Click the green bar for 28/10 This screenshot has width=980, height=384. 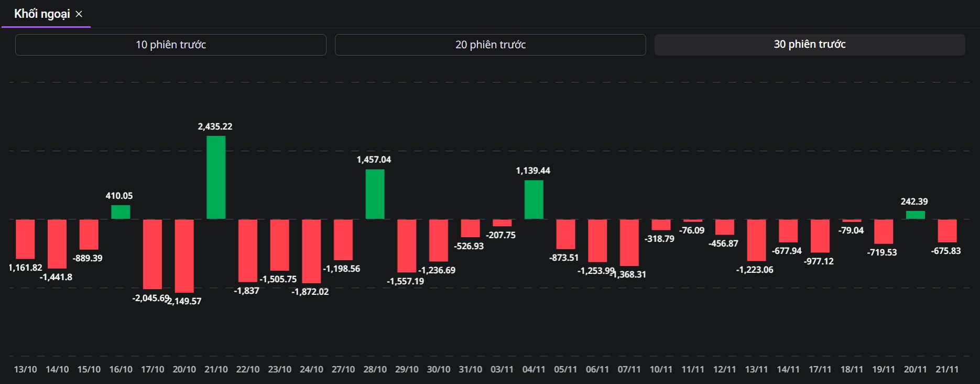[x=375, y=194]
